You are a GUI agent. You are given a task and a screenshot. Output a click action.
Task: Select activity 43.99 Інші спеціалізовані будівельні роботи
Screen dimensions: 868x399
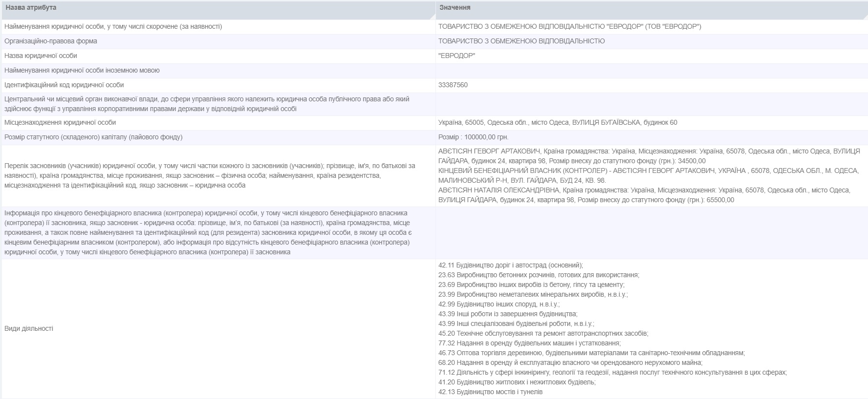[516, 324]
